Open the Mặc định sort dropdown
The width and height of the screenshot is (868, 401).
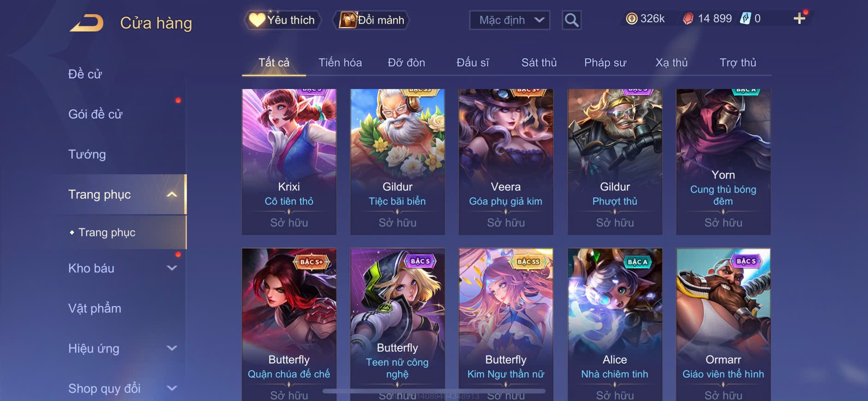tap(510, 20)
